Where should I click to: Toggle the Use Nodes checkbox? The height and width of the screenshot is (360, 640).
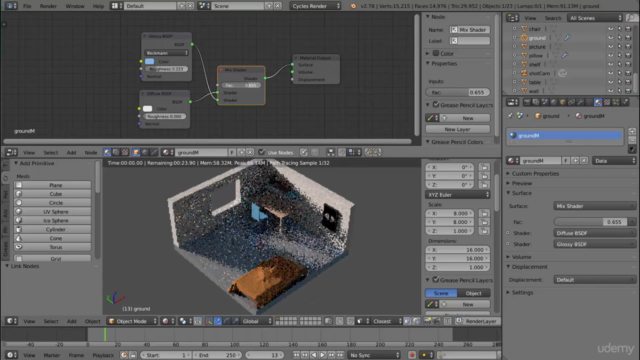[262, 152]
